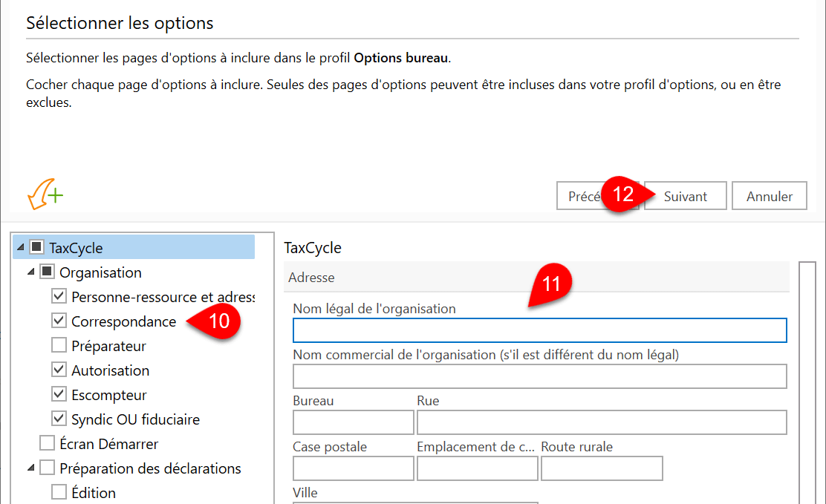
Task: Click the Bureau input field
Action: pyautogui.click(x=353, y=422)
